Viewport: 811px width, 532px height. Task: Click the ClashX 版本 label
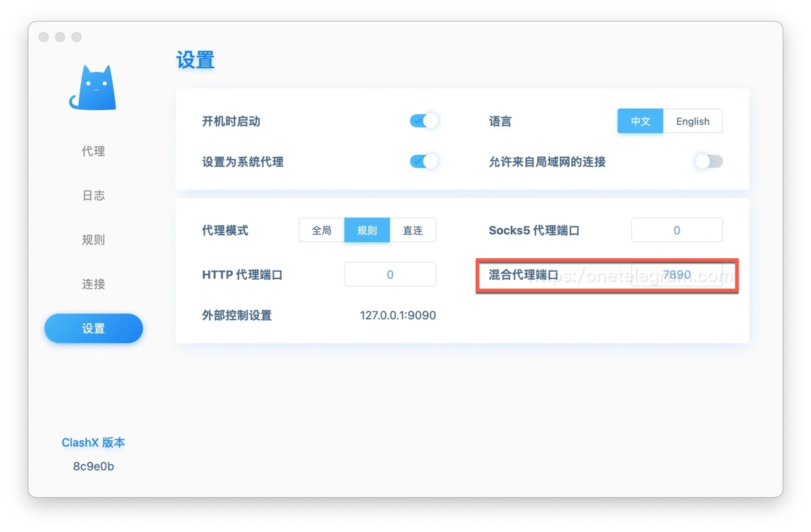(93, 443)
